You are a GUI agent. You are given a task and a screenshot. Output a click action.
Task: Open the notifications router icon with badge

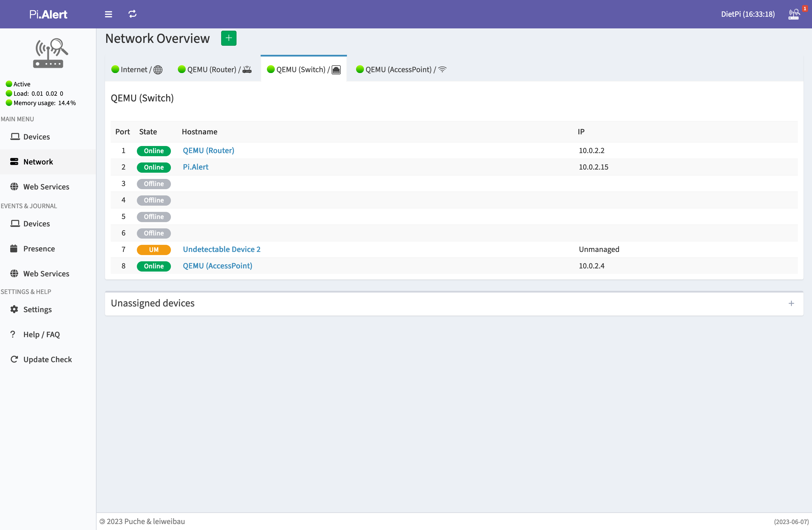(x=794, y=14)
